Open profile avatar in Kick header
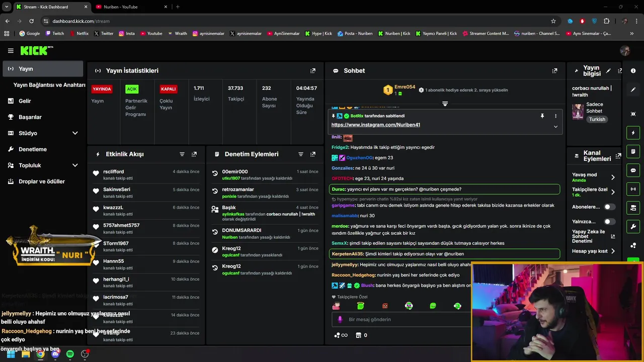 tap(625, 50)
